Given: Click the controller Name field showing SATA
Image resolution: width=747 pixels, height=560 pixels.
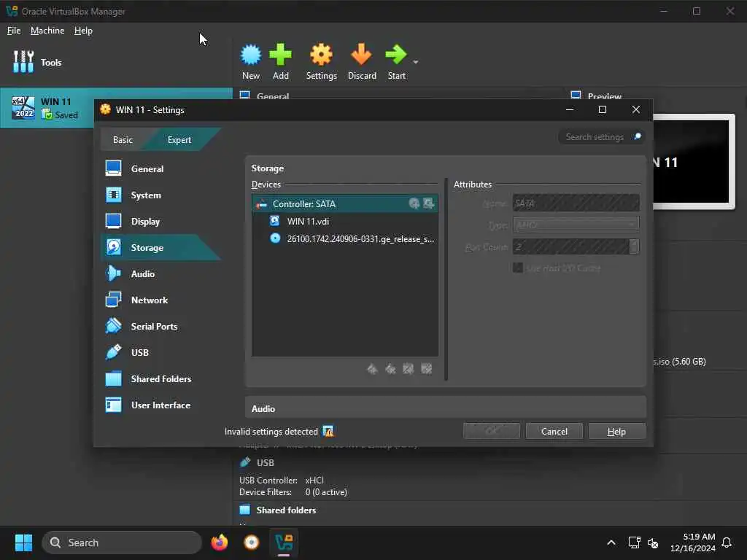Looking at the screenshot, I should coord(576,203).
